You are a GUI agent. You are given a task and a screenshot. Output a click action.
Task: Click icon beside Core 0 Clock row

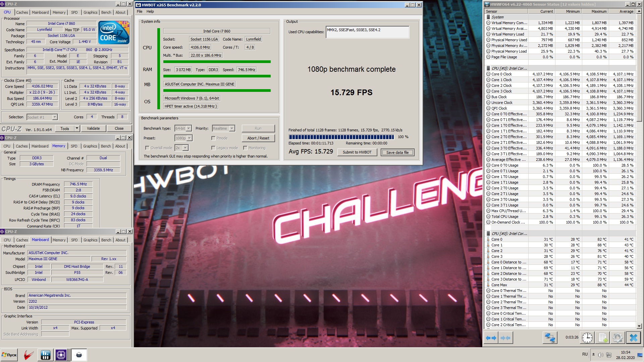click(x=488, y=74)
